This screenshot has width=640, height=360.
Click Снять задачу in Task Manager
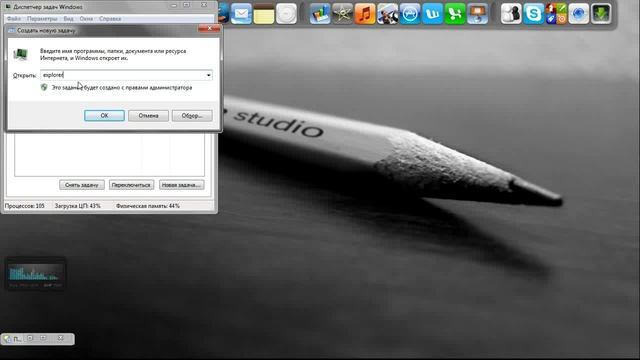pos(82,185)
